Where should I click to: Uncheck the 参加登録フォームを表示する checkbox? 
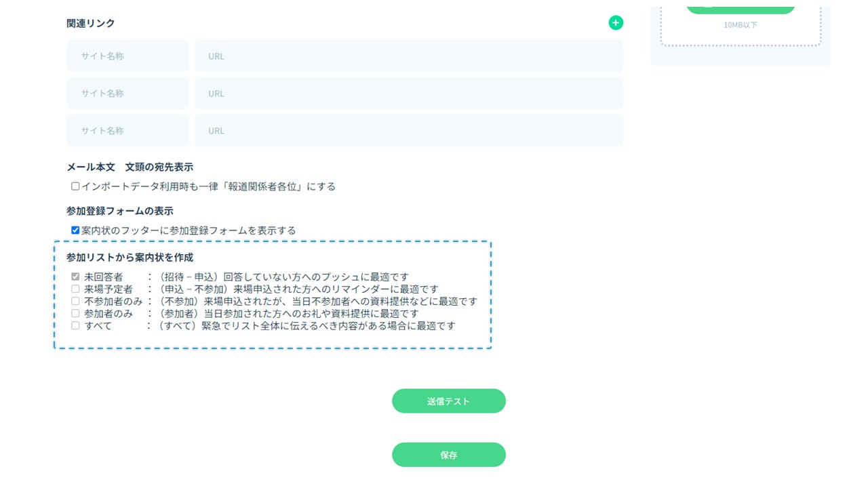(x=75, y=230)
